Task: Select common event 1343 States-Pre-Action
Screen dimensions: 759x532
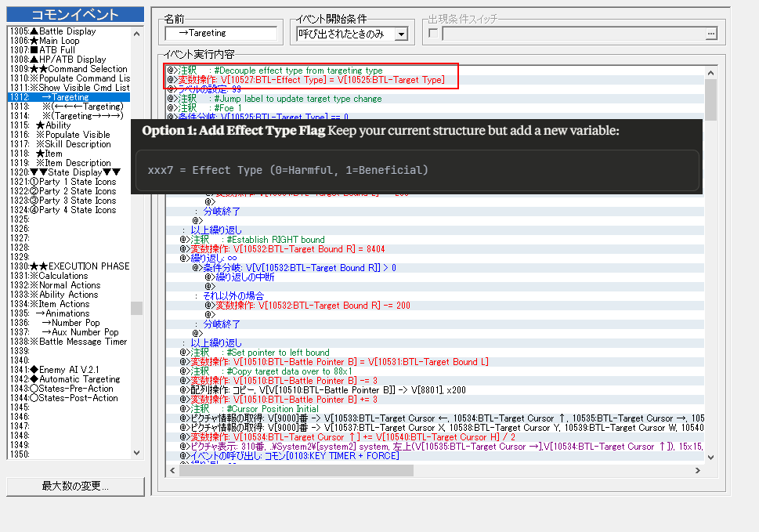Action: pos(69,389)
